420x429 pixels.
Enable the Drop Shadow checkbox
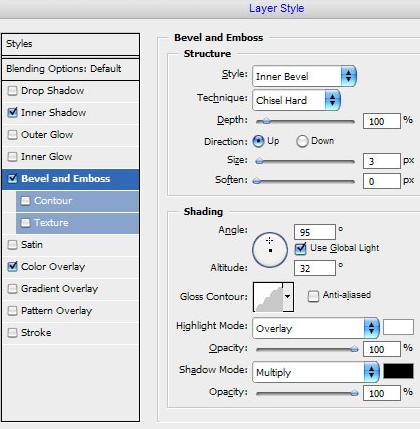click(x=12, y=91)
